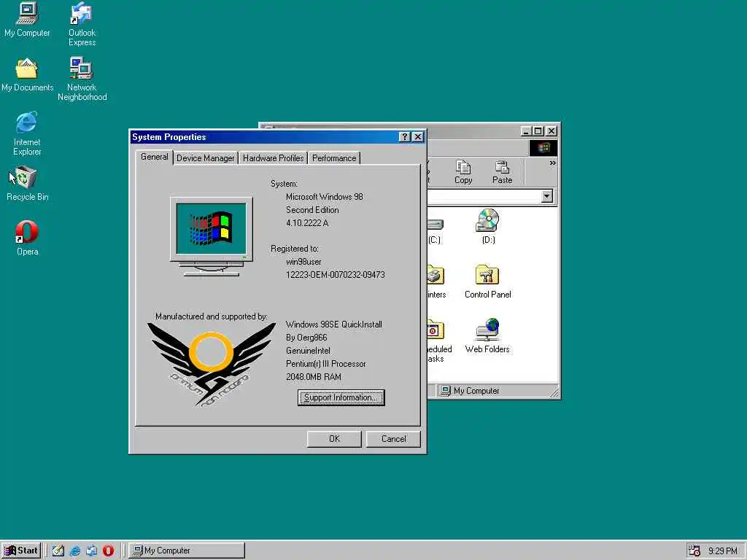Click the Windows monitor logo image
Image resolution: width=747 pixels, height=560 pixels.
(212, 236)
